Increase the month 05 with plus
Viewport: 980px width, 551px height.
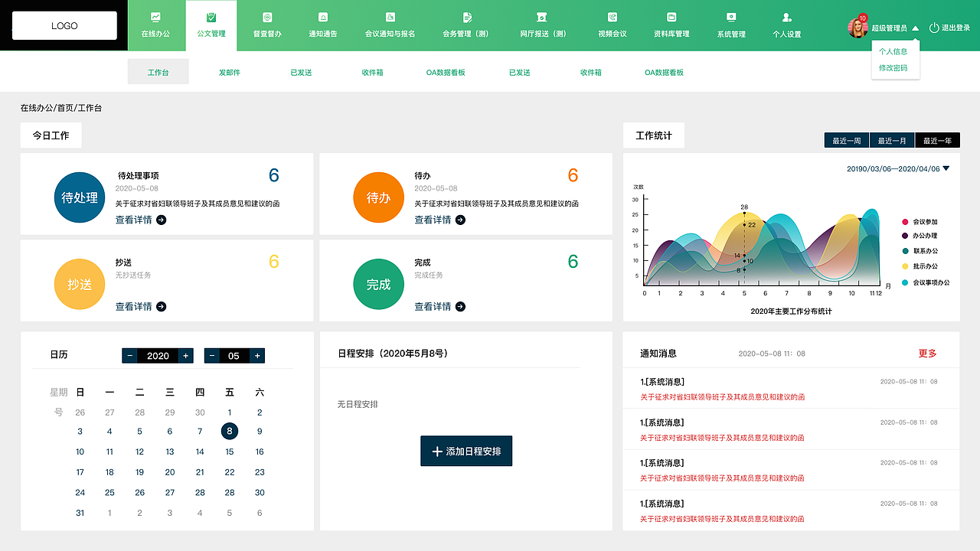pos(258,356)
